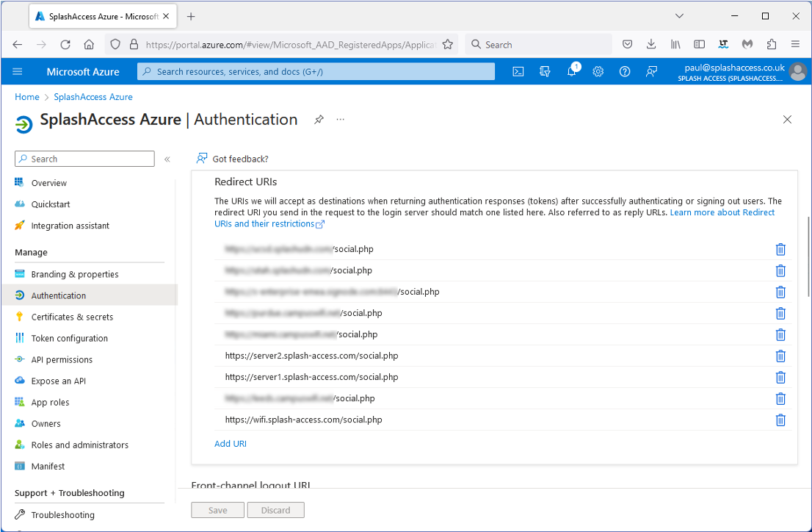Open Firefox application menu

pos(795,45)
